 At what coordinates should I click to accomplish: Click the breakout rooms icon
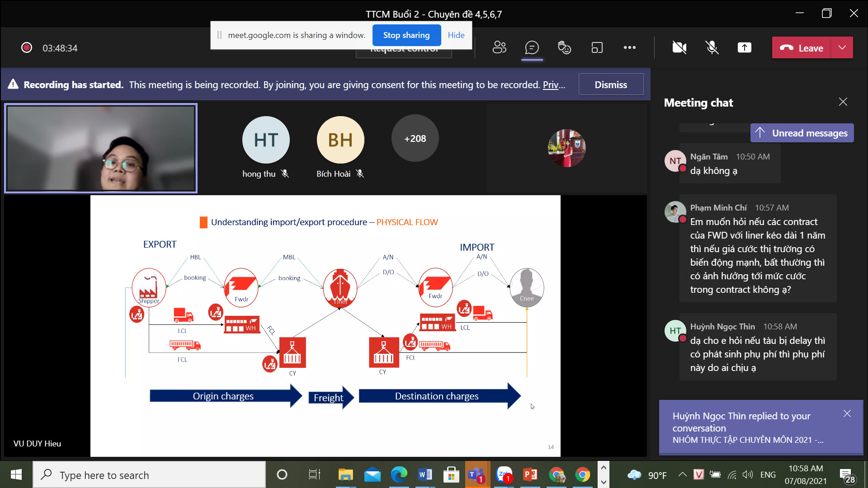(x=597, y=47)
